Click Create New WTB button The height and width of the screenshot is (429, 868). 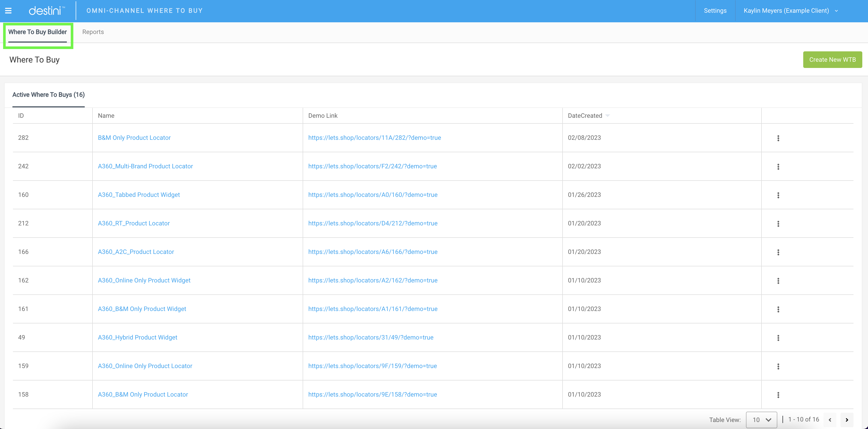pos(832,60)
